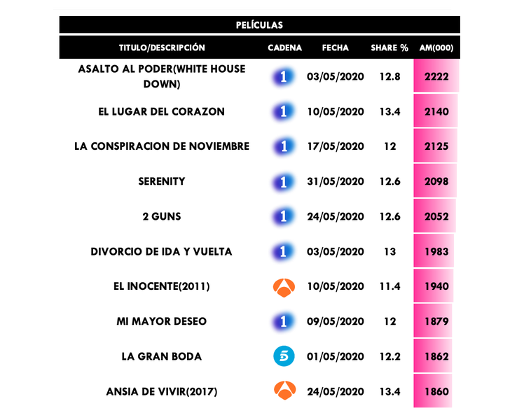The height and width of the screenshot is (420, 510).
Task: Click the PELÍCULAS table title bar
Action: coord(259,25)
